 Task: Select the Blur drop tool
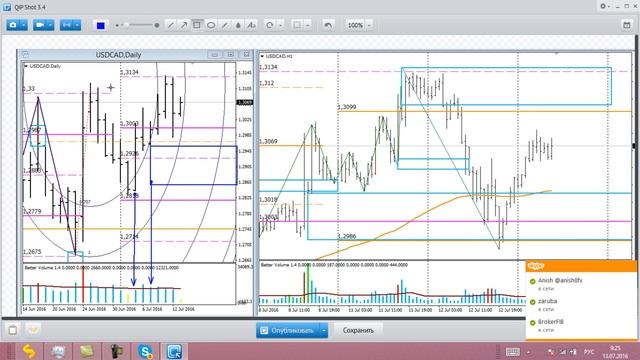tap(238, 25)
